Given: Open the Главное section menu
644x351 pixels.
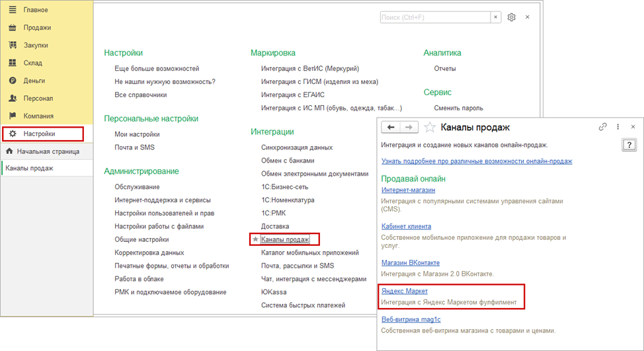Looking at the screenshot, I should pos(36,11).
